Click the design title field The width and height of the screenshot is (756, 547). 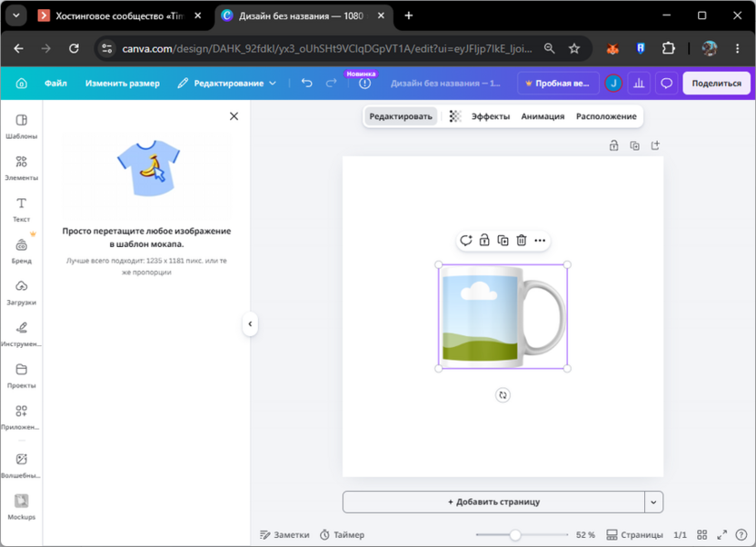point(445,84)
